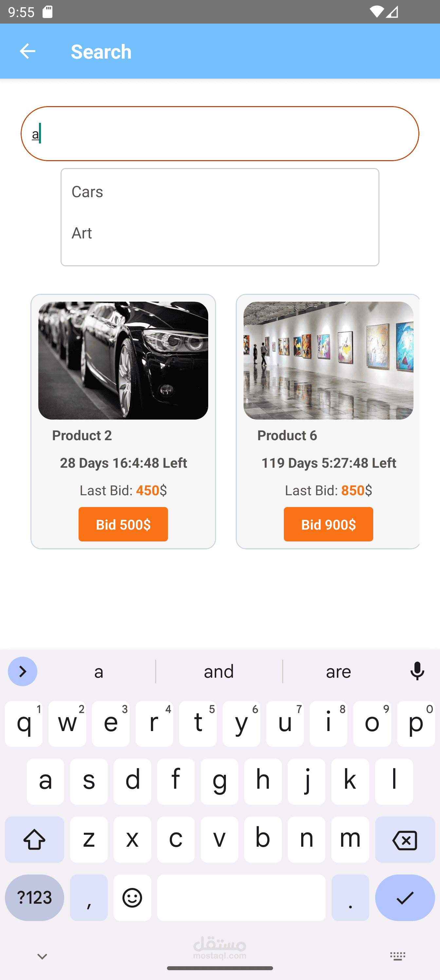Open the Product 6 gallery image
The image size is (440, 980).
pos(328,361)
